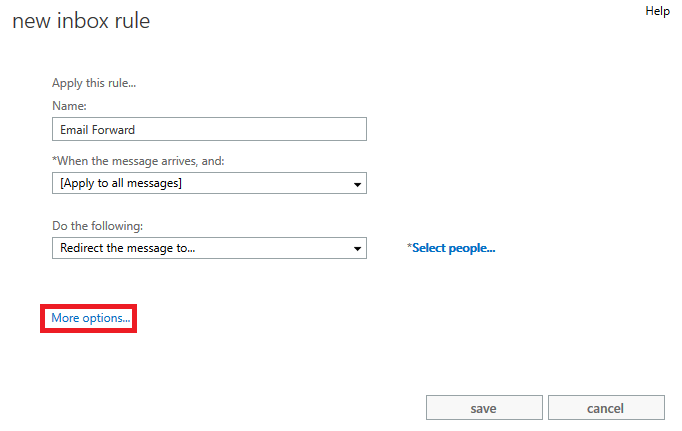Click the Apply this rule text
The width and height of the screenshot is (682, 431).
point(94,83)
